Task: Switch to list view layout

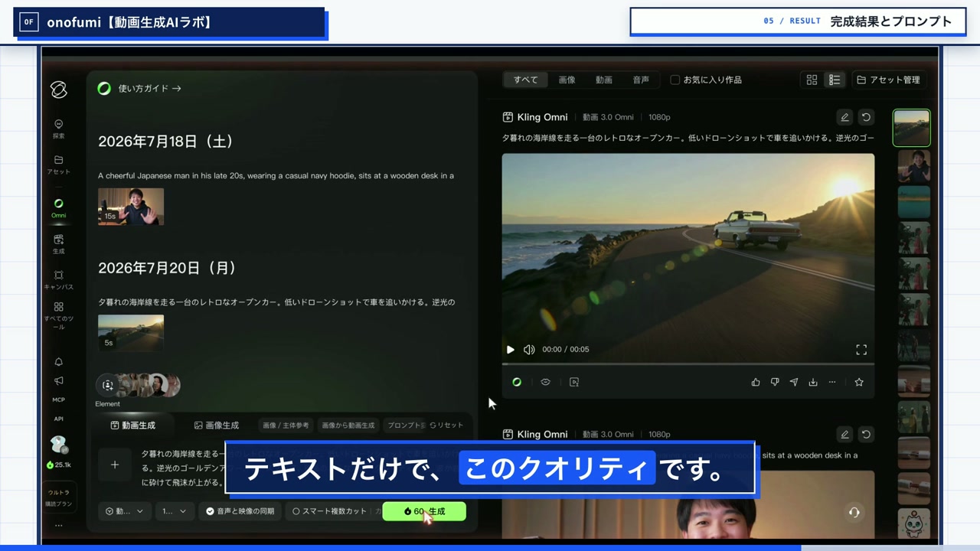Action: tap(835, 80)
